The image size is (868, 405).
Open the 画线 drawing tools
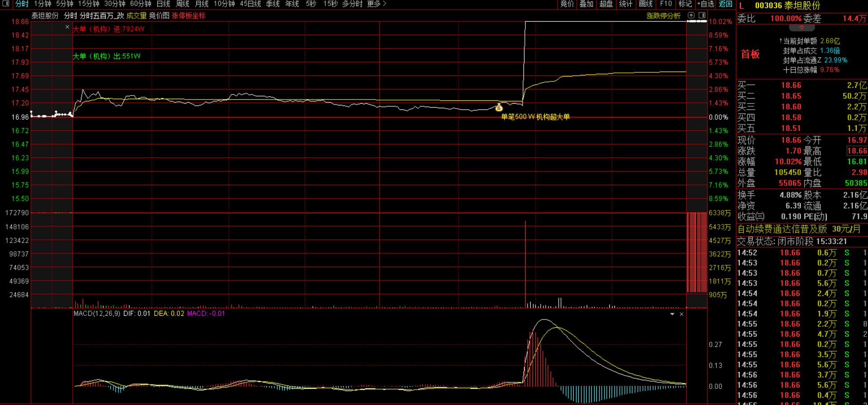[x=646, y=4]
